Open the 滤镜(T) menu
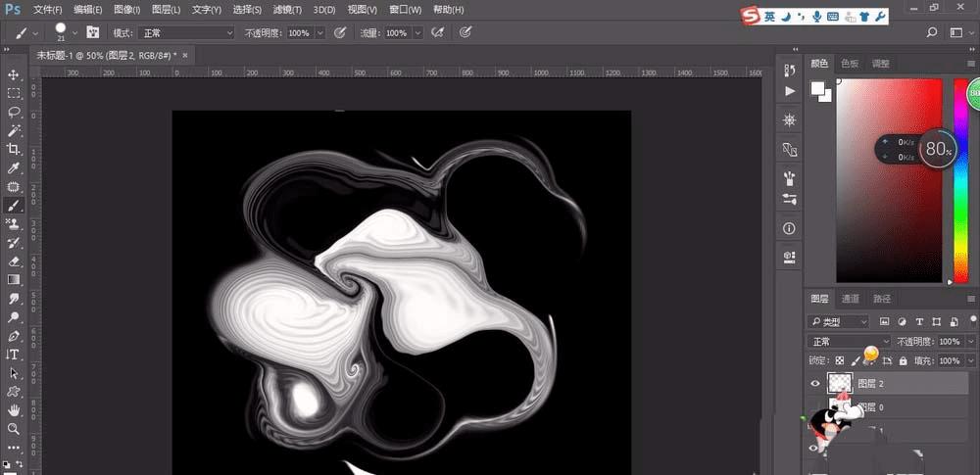This screenshot has height=475, width=980. click(287, 10)
